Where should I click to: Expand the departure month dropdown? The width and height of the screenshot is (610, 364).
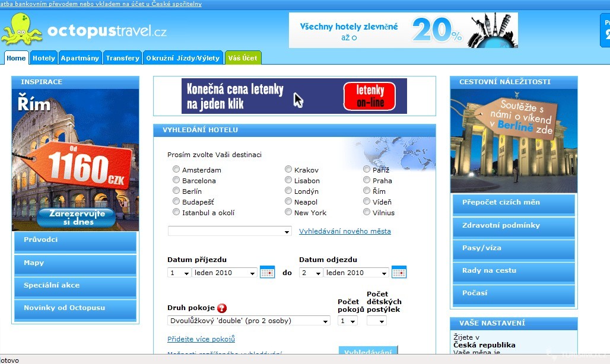(x=357, y=273)
